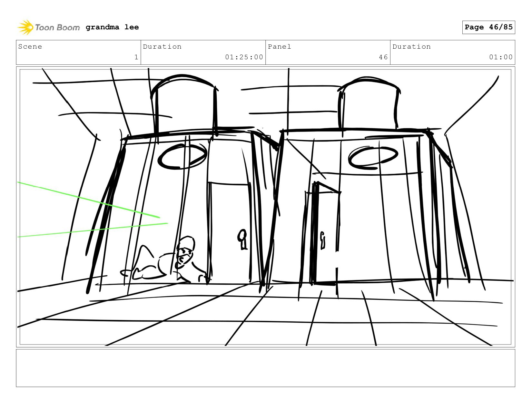Click the 'Page 46/85' page indicator
Screen dimensions: 532x411
(488, 27)
